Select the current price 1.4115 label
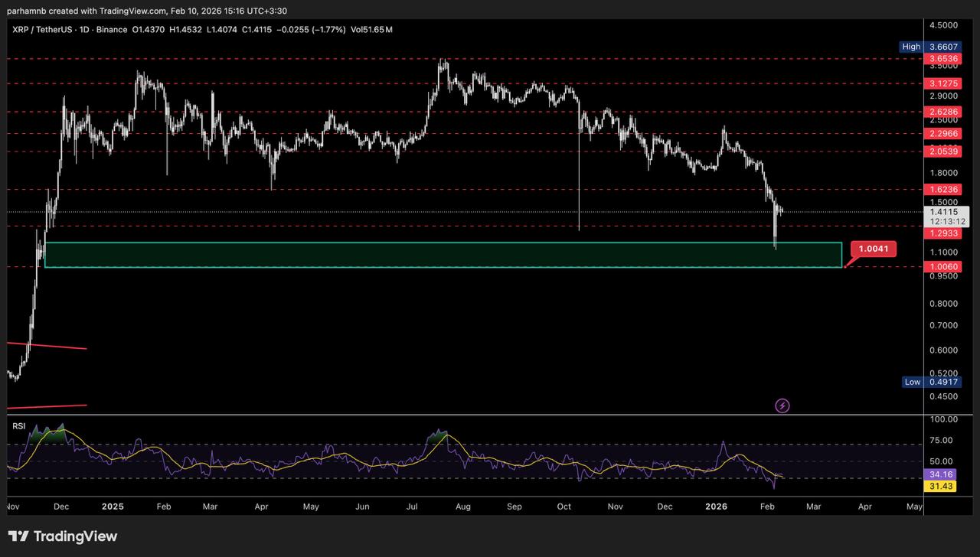Image resolution: width=980 pixels, height=557 pixels. point(943,212)
